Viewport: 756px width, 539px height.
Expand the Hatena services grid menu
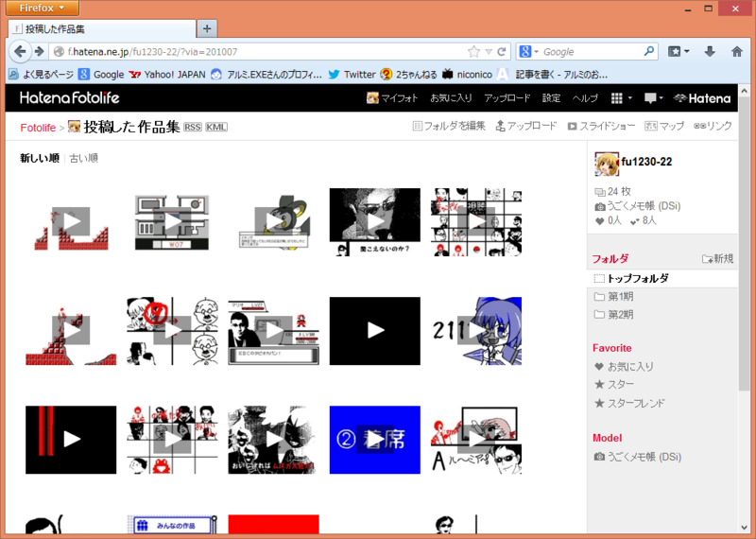click(621, 98)
